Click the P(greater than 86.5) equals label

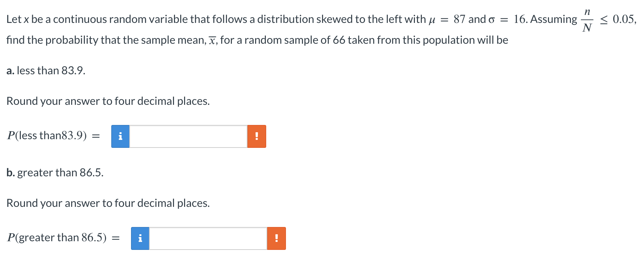tap(63, 238)
